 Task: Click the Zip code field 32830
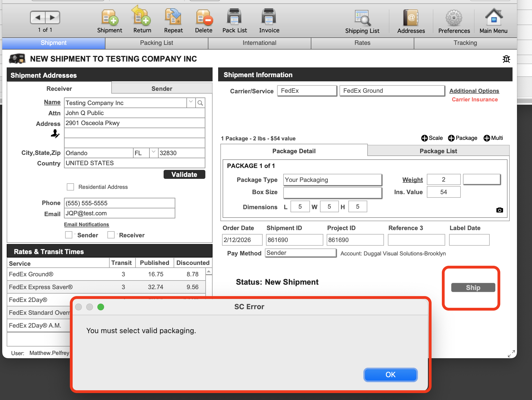click(x=182, y=153)
